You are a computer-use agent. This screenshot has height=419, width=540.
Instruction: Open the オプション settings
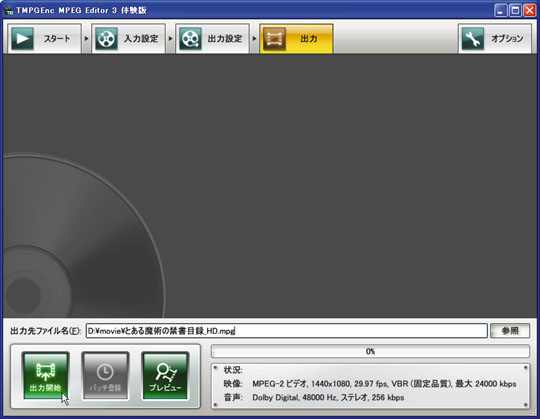495,38
